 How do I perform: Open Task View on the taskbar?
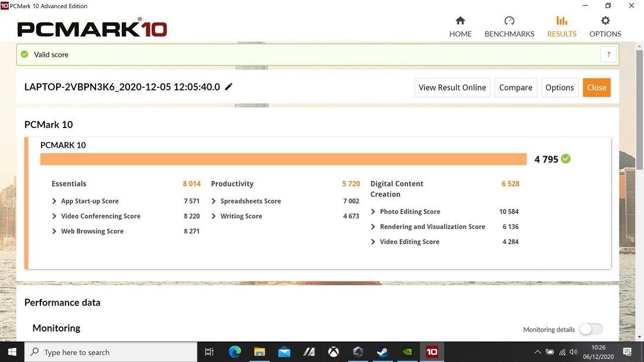210,351
